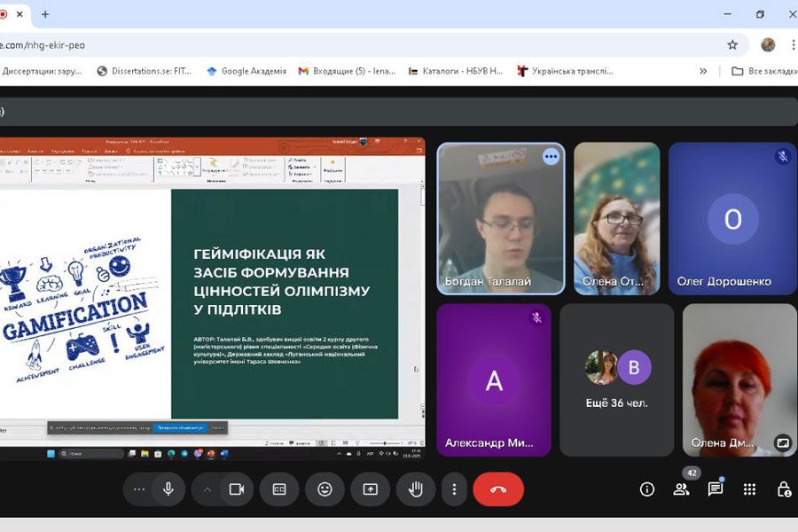
Task: Bookmark this page with star icon
Action: [x=732, y=44]
